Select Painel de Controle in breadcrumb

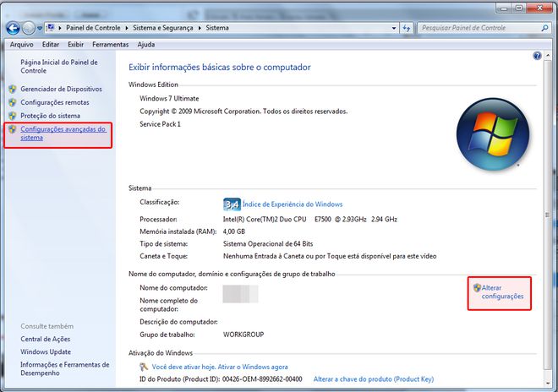(x=93, y=28)
